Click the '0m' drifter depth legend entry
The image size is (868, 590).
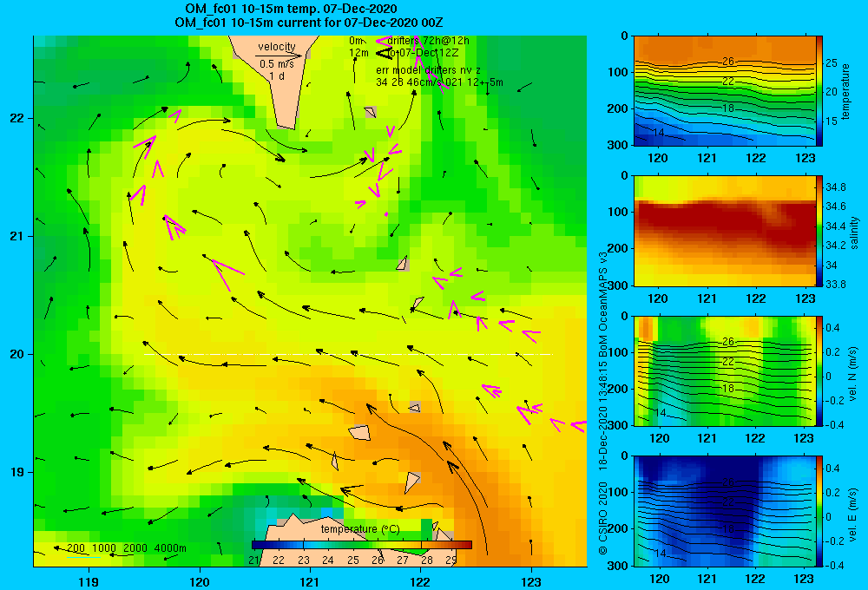355,41
